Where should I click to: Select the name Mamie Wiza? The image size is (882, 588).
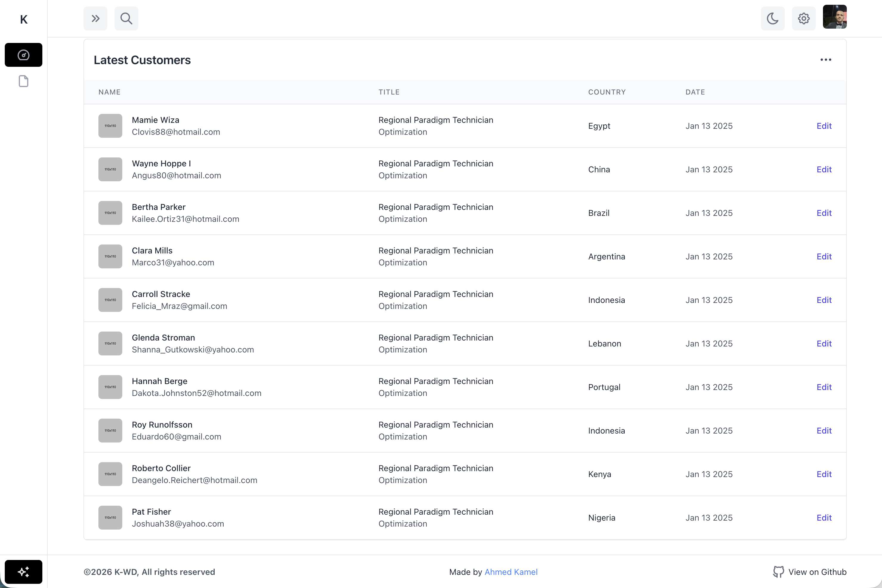(156, 120)
